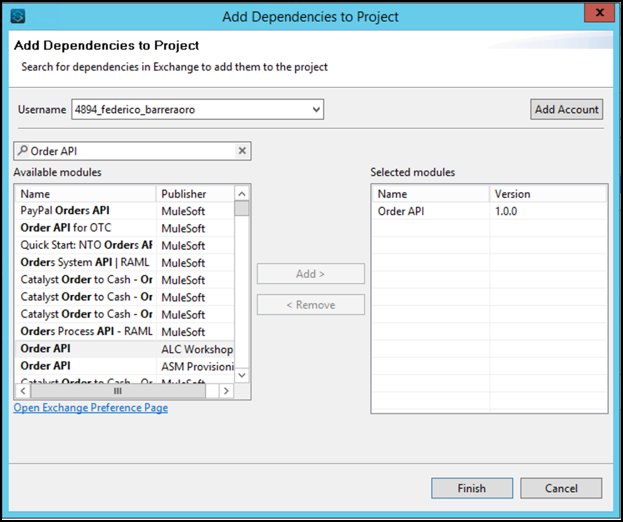Viewport: 623px width, 522px height.
Task: Clear the Order API search text
Action: [242, 151]
